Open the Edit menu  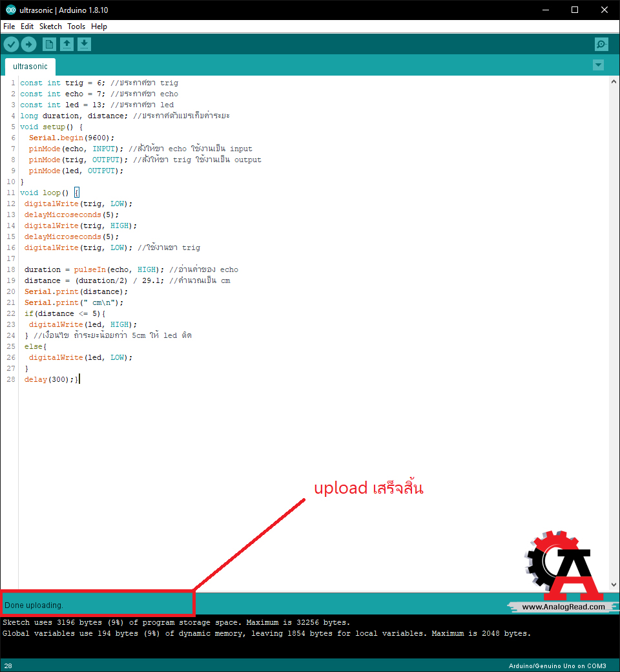(x=27, y=26)
